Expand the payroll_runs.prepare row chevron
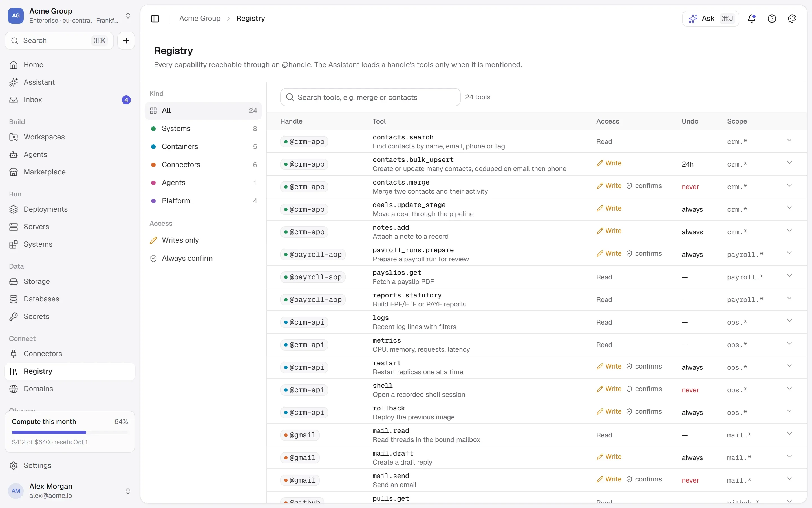The width and height of the screenshot is (812, 508). pyautogui.click(x=789, y=253)
